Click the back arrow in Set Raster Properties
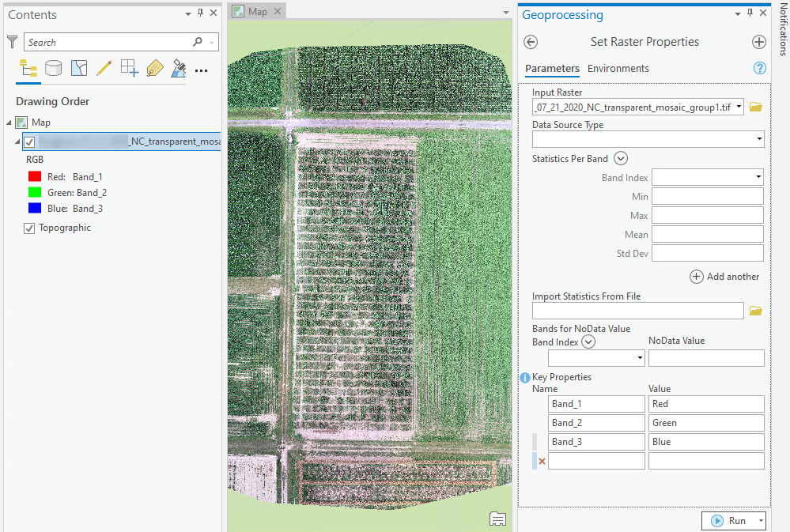Image resolution: width=790 pixels, height=532 pixels. click(530, 42)
